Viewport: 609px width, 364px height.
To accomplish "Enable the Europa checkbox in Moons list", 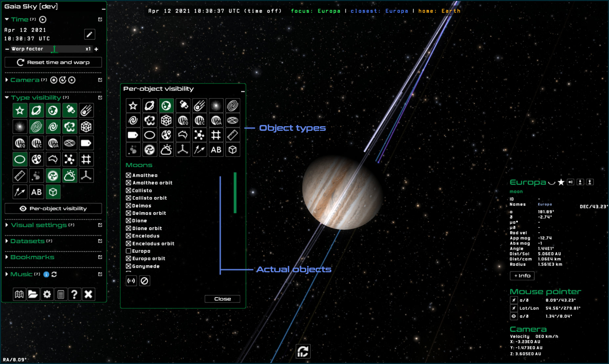I will 128,251.
